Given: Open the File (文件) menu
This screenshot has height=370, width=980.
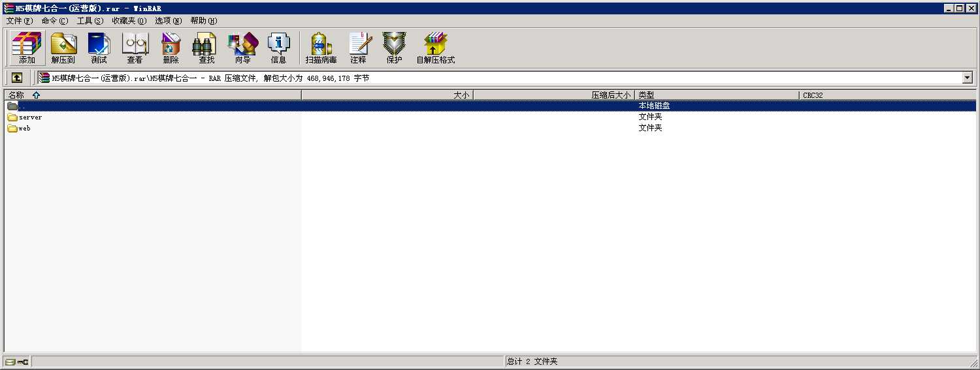Looking at the screenshot, I should pyautogui.click(x=19, y=21).
